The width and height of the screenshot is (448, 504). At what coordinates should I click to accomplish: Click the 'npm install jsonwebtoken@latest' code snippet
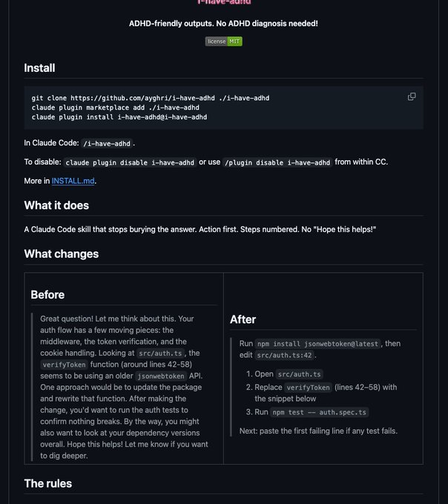click(317, 344)
